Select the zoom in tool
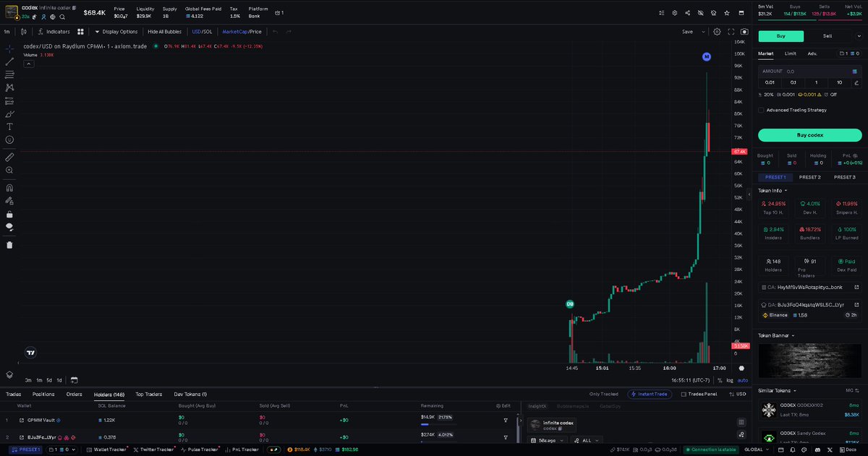This screenshot has height=456, width=868. (x=9, y=170)
